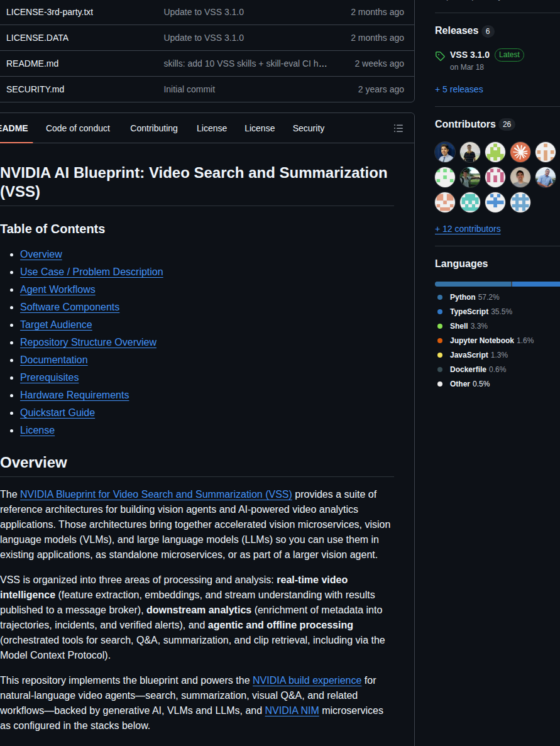
Task: Jump to Quickstart Guide section
Action: point(58,413)
